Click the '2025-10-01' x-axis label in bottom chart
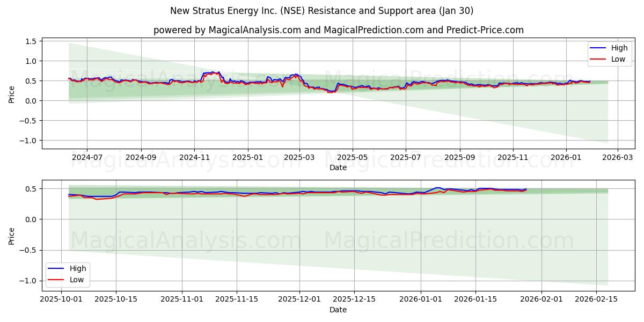Viewport: 644px width, 322px height. pos(62,299)
